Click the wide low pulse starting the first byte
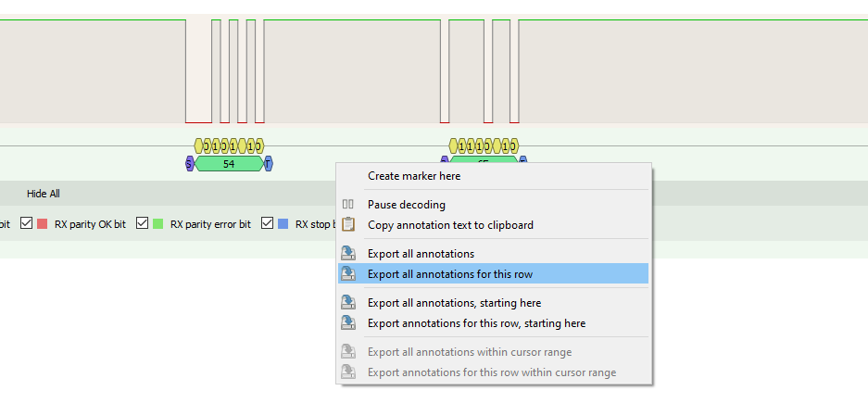868x416 pixels. pyautogui.click(x=199, y=71)
